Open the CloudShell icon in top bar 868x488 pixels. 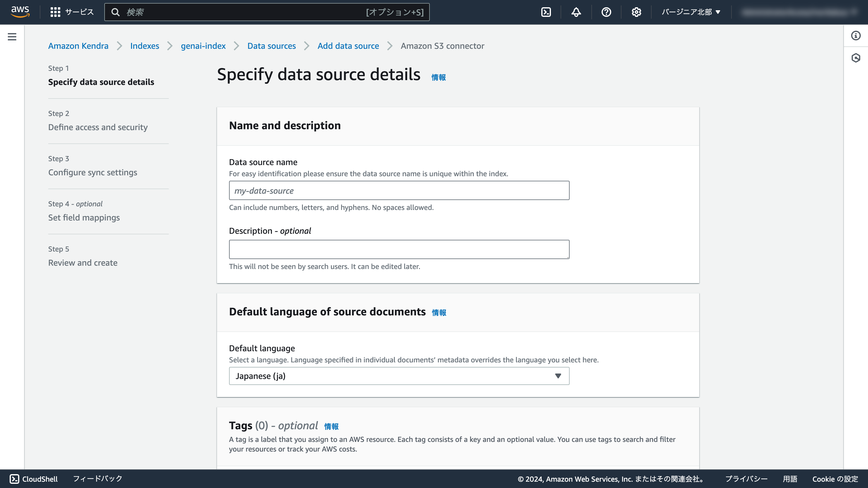[546, 12]
